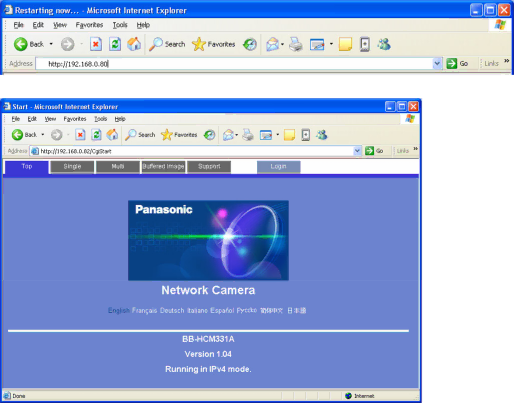Open Edit dropdown arrow in Start window
514x403 pixels.
click(x=278, y=135)
